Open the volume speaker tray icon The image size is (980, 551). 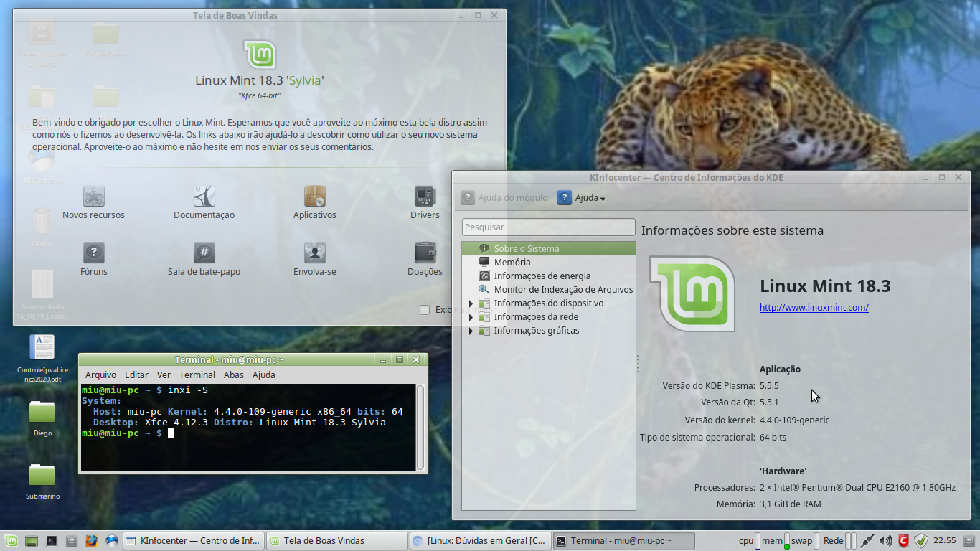pyautogui.click(x=886, y=541)
